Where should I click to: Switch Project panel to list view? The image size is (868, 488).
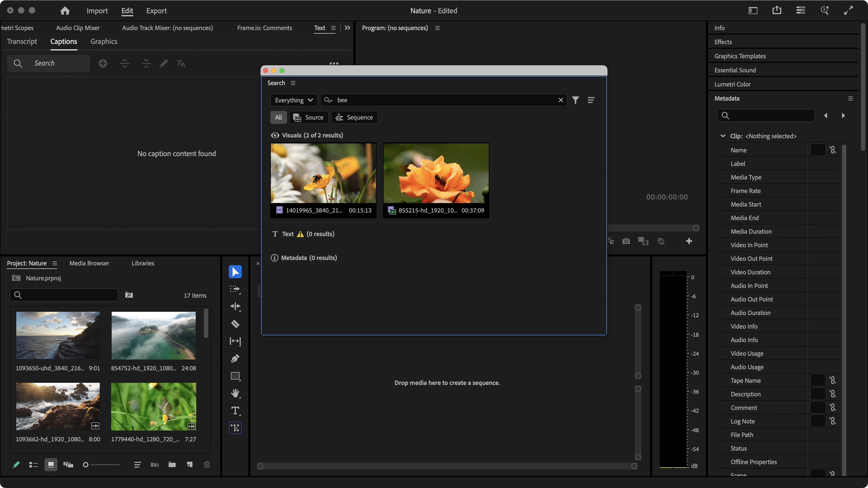click(x=33, y=465)
